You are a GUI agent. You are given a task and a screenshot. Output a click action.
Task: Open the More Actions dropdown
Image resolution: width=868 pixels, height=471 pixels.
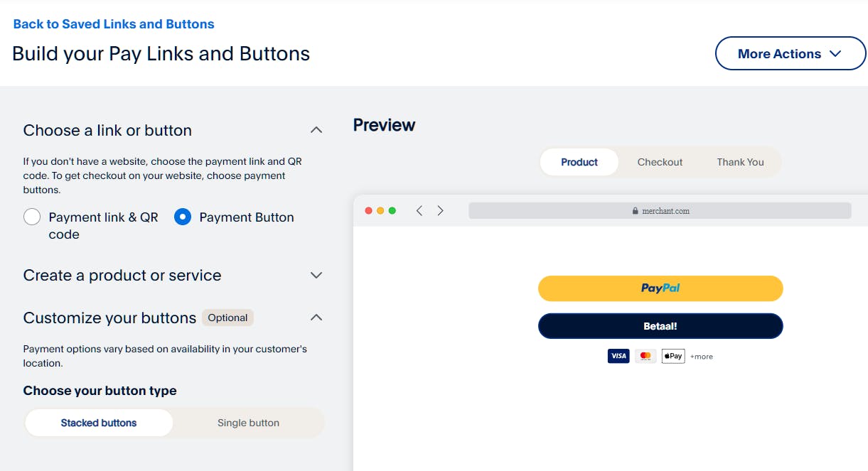click(x=790, y=54)
